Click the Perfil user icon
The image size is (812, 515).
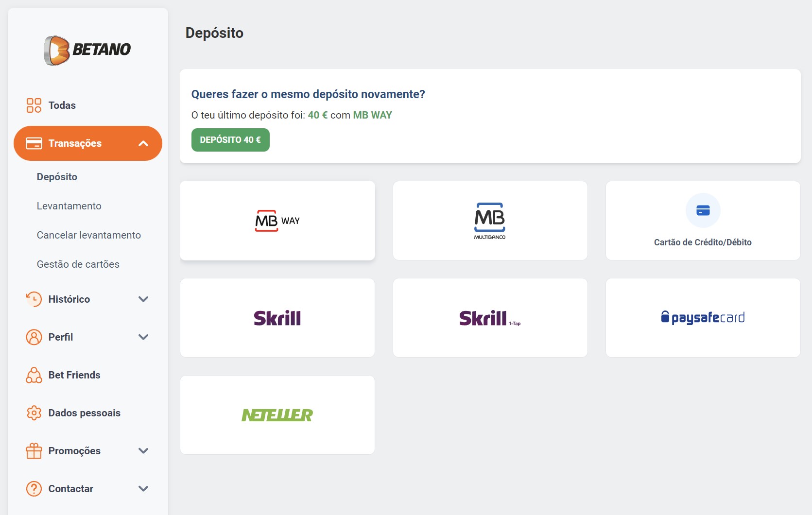click(x=34, y=337)
